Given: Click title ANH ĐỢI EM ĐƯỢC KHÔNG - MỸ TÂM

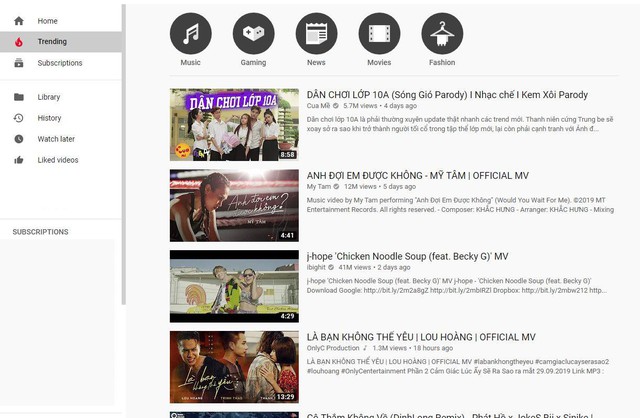Looking at the screenshot, I should coord(418,176).
